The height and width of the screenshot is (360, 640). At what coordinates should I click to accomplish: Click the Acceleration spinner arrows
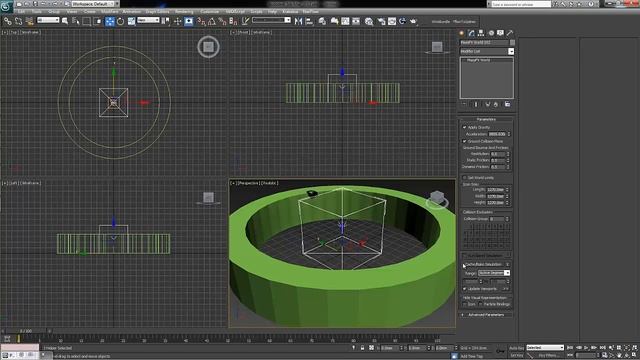pos(509,134)
